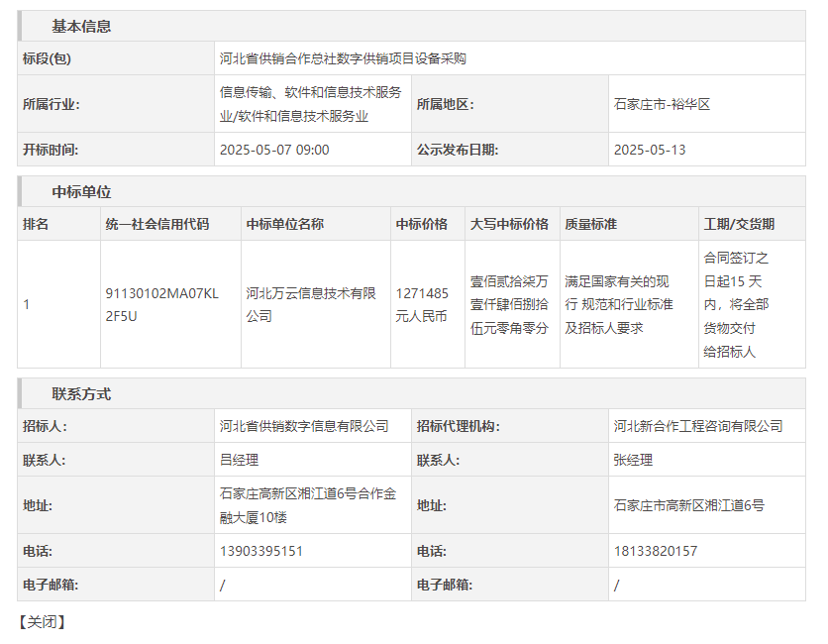828x644 pixels.
Task: Click the 开标时间 label
Action: 51,150
